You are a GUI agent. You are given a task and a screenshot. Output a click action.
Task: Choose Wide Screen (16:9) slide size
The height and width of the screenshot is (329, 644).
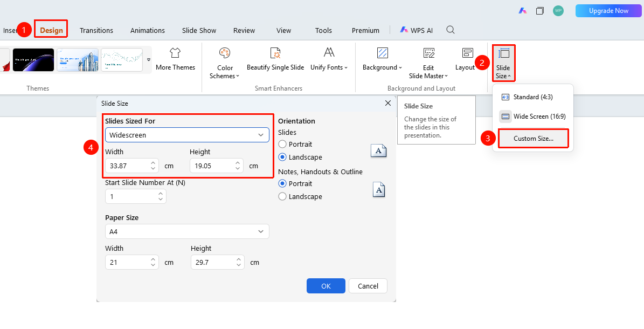coord(532,116)
